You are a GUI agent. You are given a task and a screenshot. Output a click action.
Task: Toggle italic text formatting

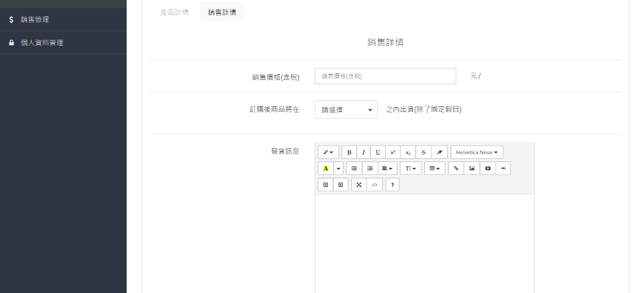pos(363,153)
